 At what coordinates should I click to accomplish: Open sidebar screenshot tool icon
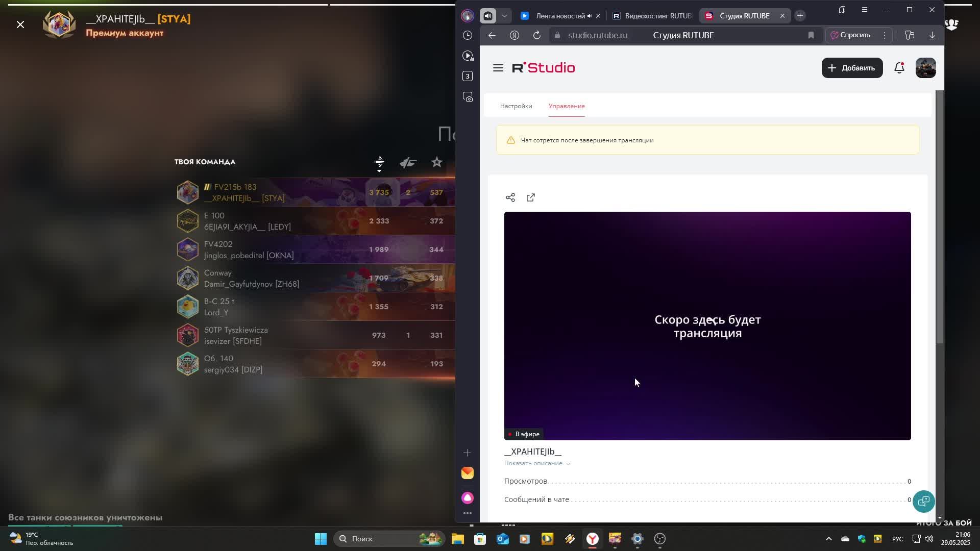(468, 97)
